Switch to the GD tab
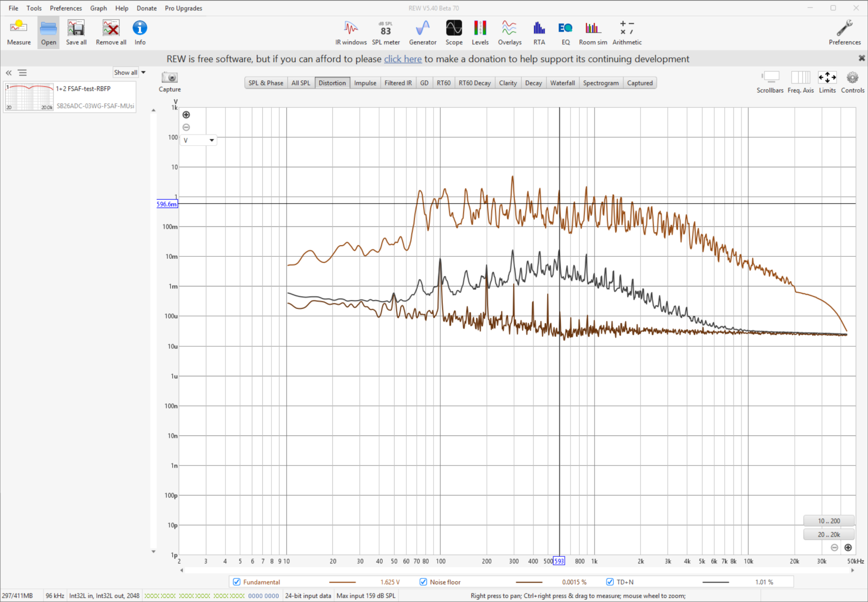The width and height of the screenshot is (868, 602). [x=424, y=83]
